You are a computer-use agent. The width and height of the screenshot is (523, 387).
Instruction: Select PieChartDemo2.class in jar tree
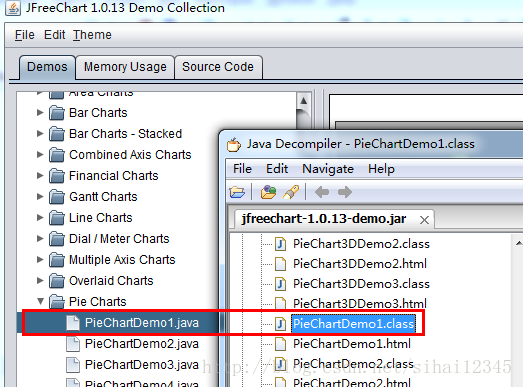click(353, 364)
